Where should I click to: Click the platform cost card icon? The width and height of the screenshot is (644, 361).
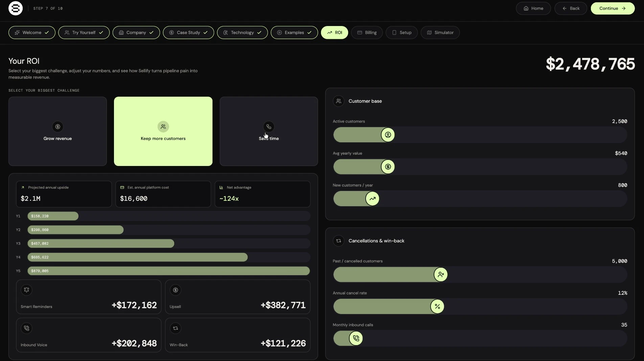122,187
